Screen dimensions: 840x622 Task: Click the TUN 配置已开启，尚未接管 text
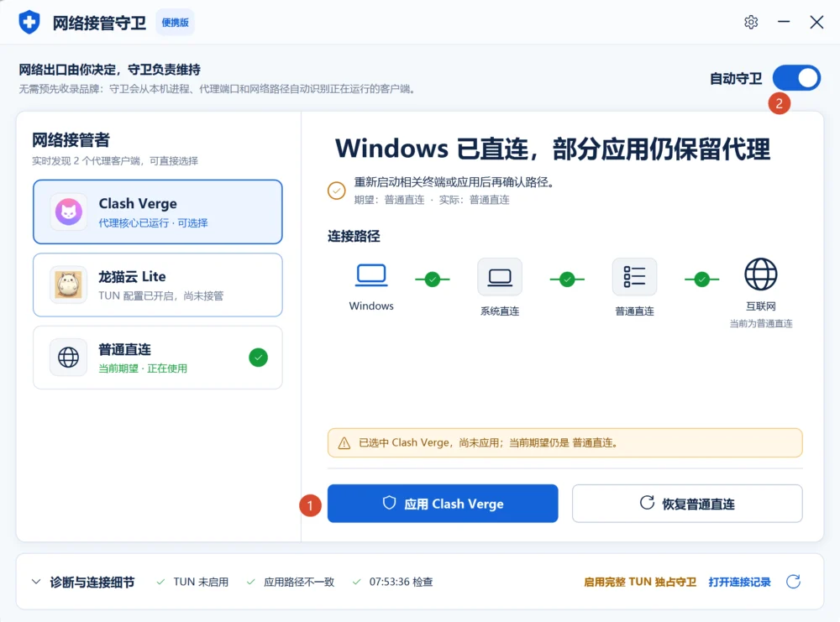(x=160, y=295)
